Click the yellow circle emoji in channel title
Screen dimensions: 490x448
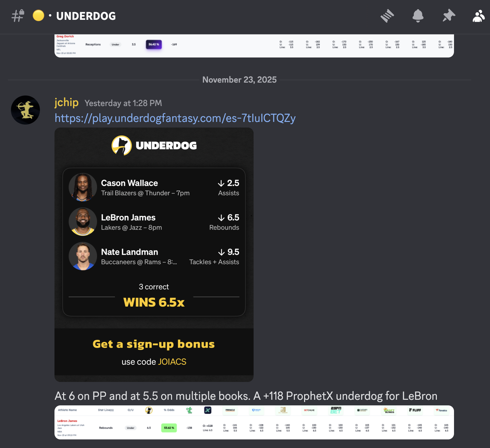pyautogui.click(x=38, y=16)
